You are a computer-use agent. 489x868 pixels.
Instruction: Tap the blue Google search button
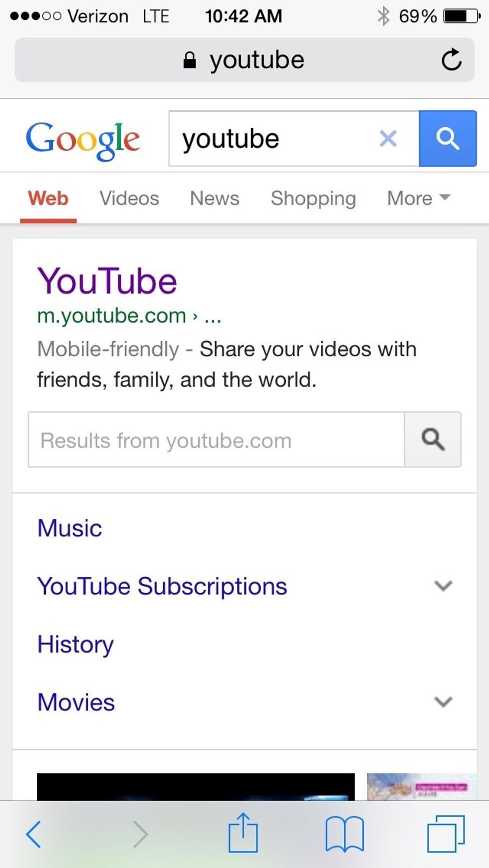coord(448,139)
